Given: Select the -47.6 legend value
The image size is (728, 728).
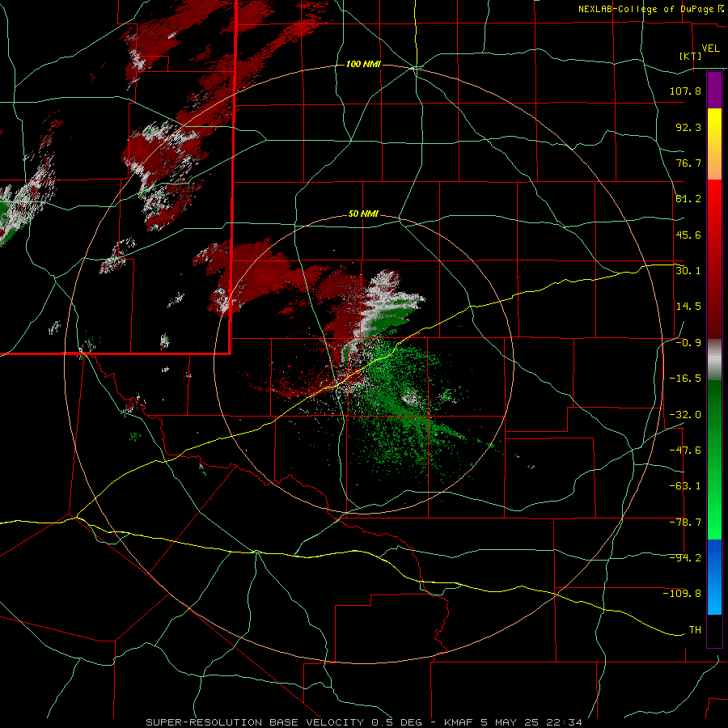Looking at the screenshot, I should tap(685, 451).
